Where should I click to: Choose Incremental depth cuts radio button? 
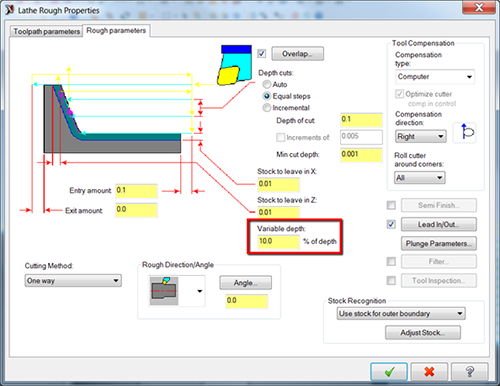click(x=267, y=108)
